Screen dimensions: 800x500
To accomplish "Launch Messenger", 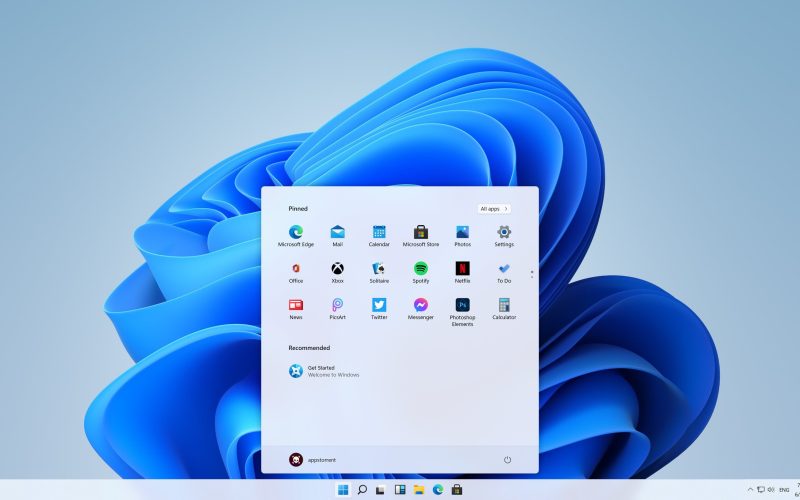I will [420, 309].
